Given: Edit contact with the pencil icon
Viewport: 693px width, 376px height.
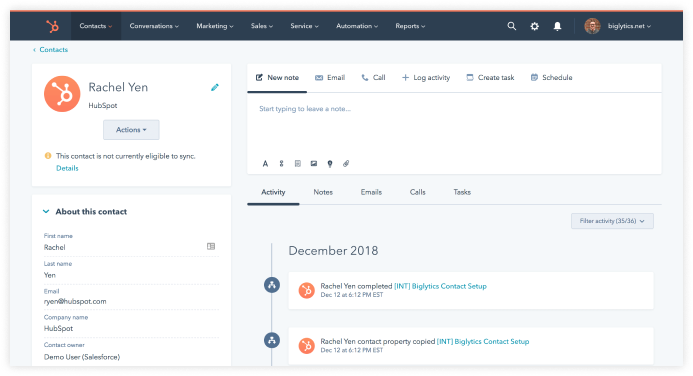Looking at the screenshot, I should 215,87.
